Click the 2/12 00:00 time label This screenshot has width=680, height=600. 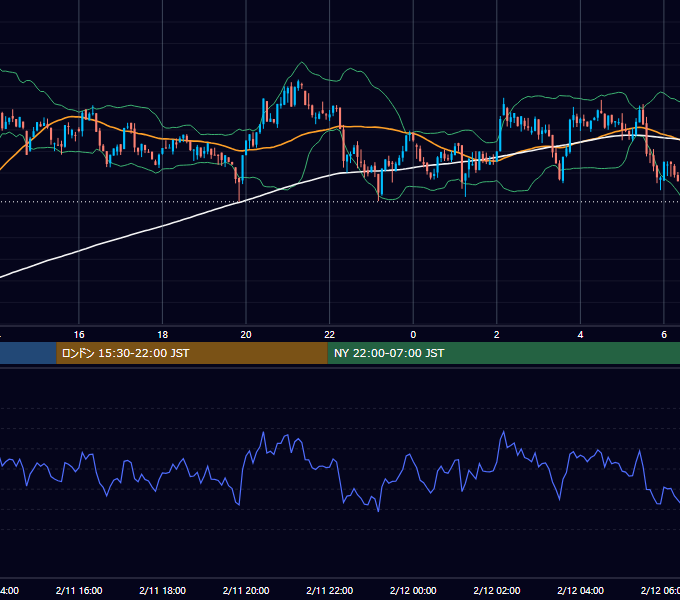[413, 590]
